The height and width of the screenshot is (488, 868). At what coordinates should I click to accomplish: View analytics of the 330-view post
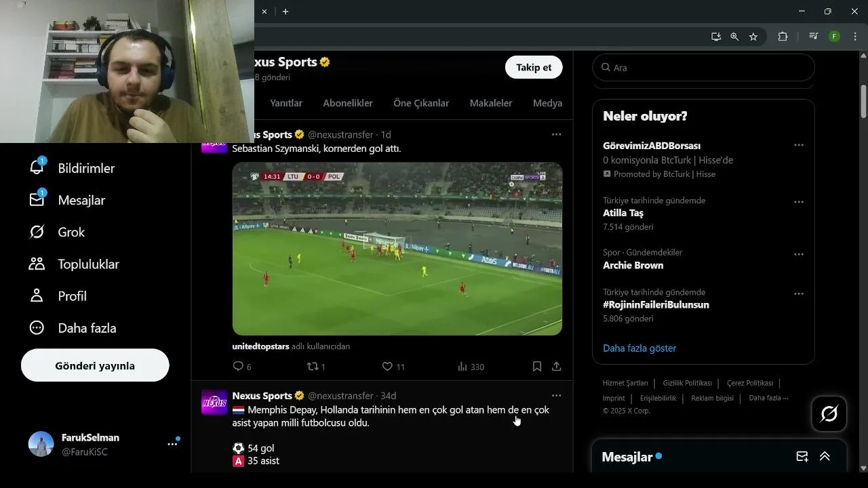(471, 367)
